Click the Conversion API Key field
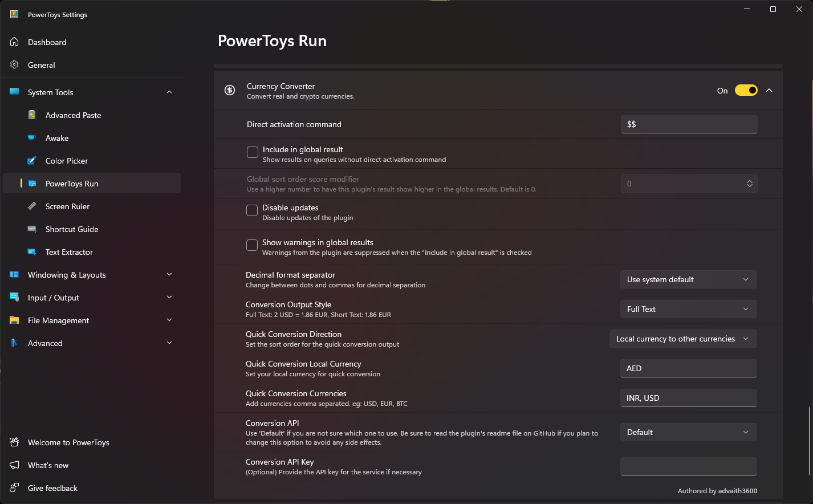813x504 pixels. point(688,466)
